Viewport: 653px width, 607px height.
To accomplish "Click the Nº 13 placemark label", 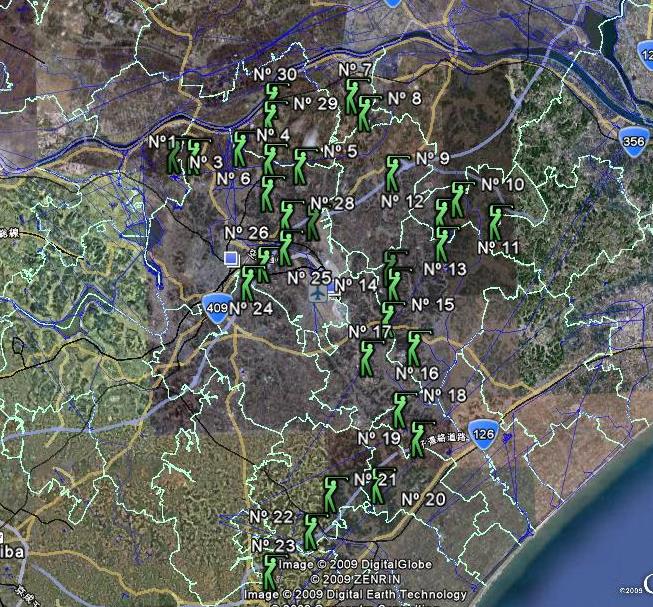I will [445, 269].
